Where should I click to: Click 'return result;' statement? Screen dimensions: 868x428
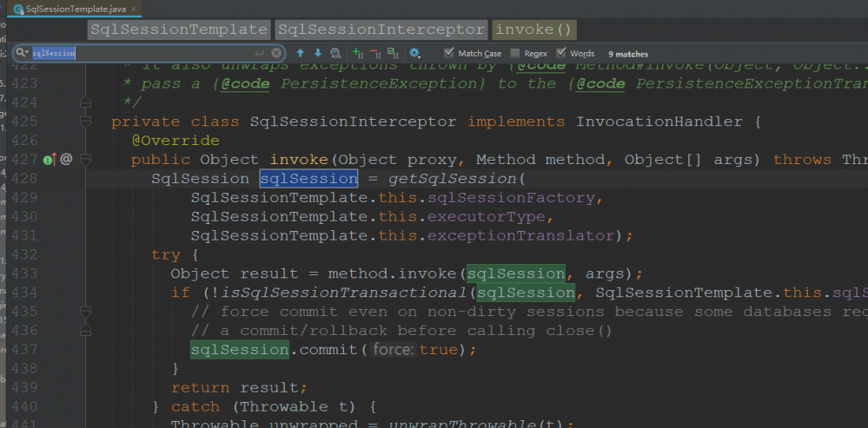(239, 388)
